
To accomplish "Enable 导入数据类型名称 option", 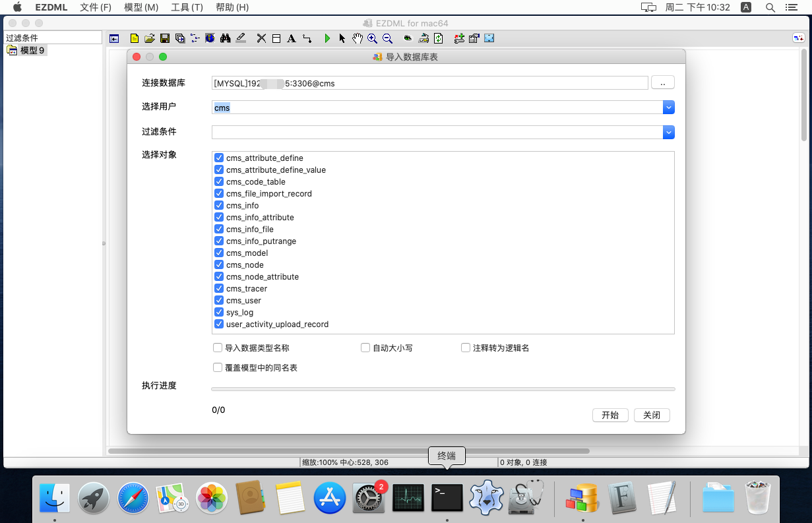I will point(218,348).
